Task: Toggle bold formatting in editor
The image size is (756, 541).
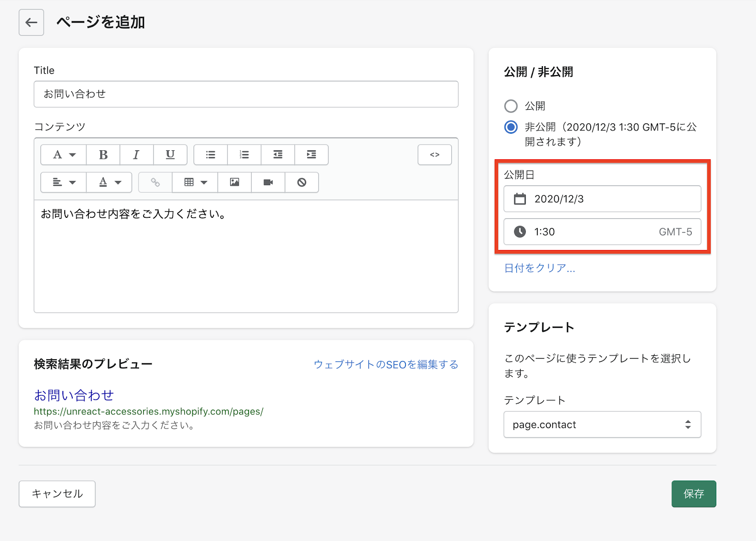Action: (x=103, y=155)
